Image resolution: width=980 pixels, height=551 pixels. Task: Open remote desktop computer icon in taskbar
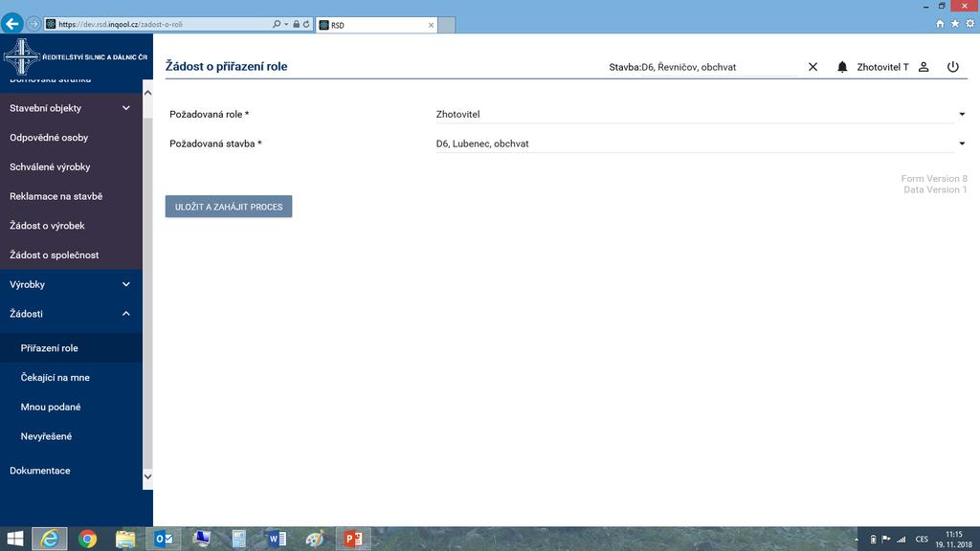point(201,539)
